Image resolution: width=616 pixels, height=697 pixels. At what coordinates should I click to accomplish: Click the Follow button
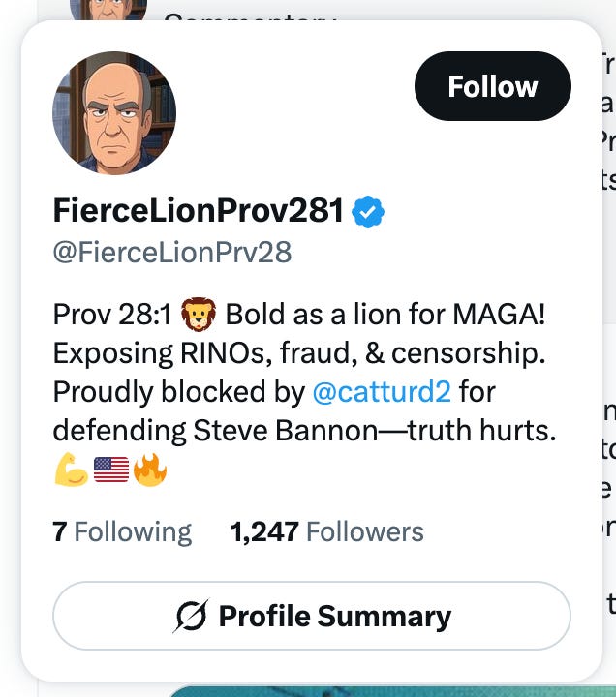pos(492,87)
